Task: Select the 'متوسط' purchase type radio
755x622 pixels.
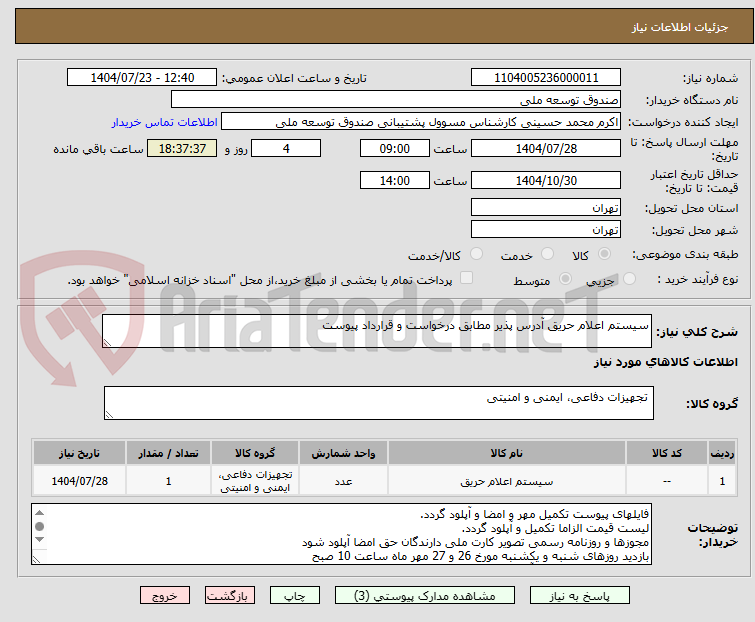Action: [x=565, y=279]
